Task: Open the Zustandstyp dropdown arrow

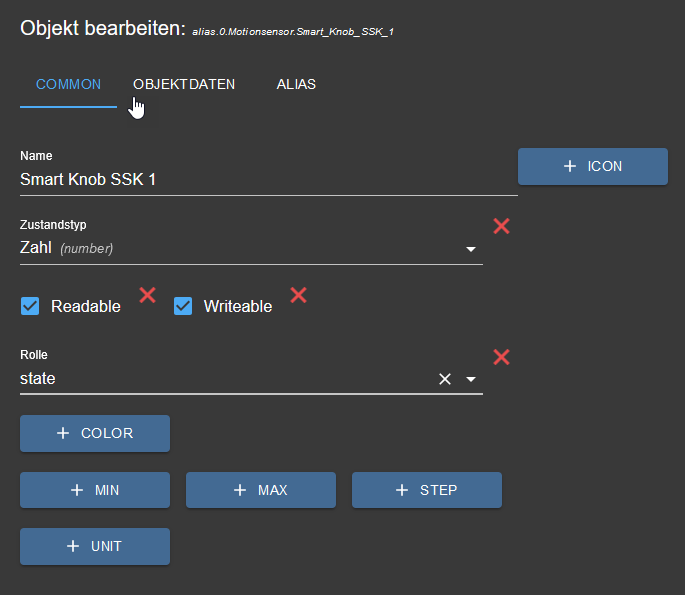Action: point(471,249)
